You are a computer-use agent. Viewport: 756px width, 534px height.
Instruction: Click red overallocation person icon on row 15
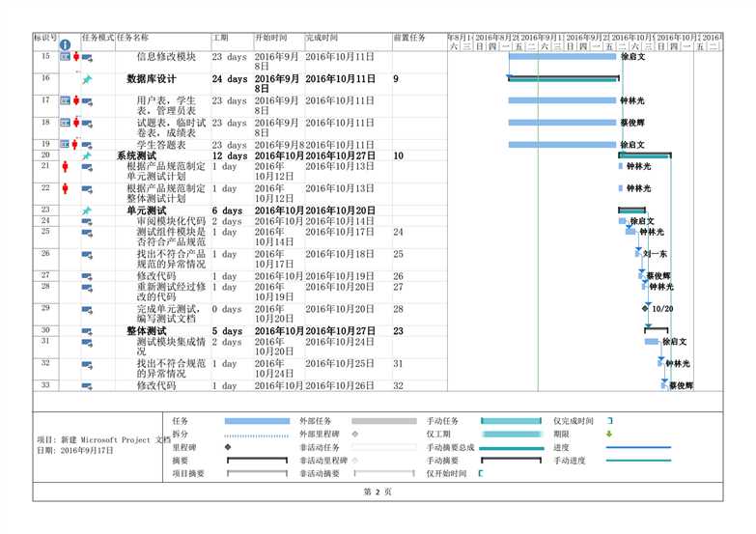(x=75, y=57)
